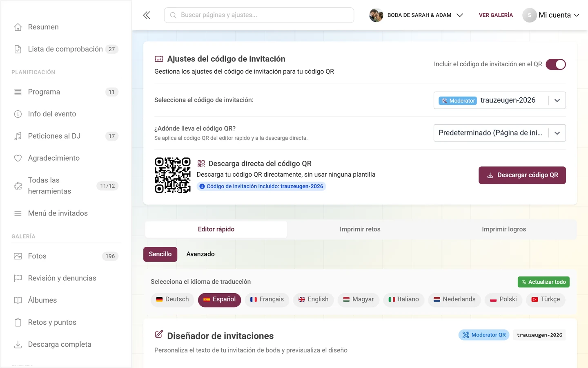Open Lista de comprobación sidebar item
This screenshot has height=368, width=588.
66,49
